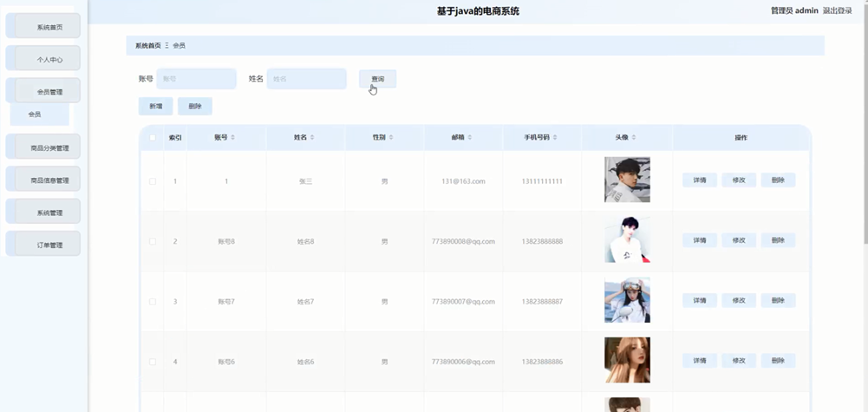Open avatar thumbnail of 姓名7
The height and width of the screenshot is (412, 868).
[x=627, y=300]
